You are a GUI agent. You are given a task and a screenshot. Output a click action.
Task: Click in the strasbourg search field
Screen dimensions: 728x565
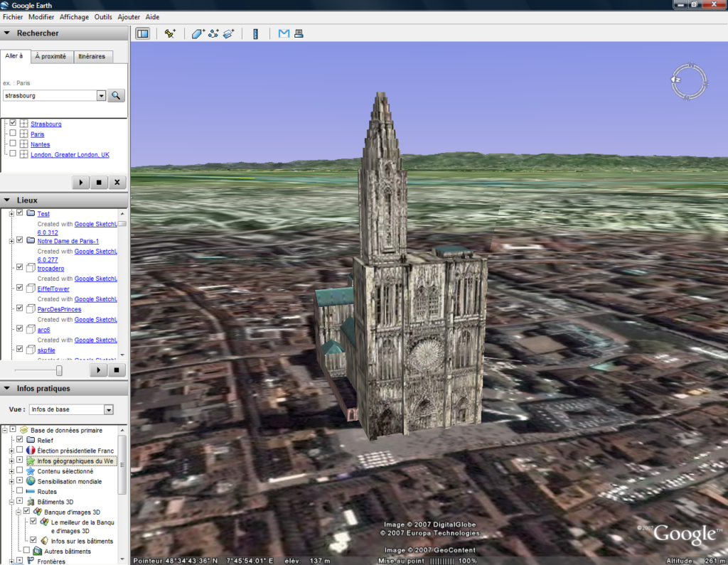pyautogui.click(x=50, y=96)
